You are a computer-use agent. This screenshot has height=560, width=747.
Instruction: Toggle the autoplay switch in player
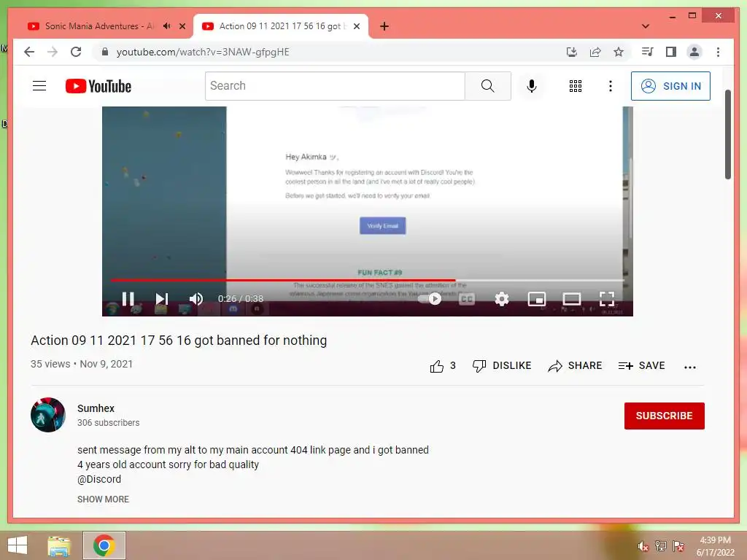[430, 298]
